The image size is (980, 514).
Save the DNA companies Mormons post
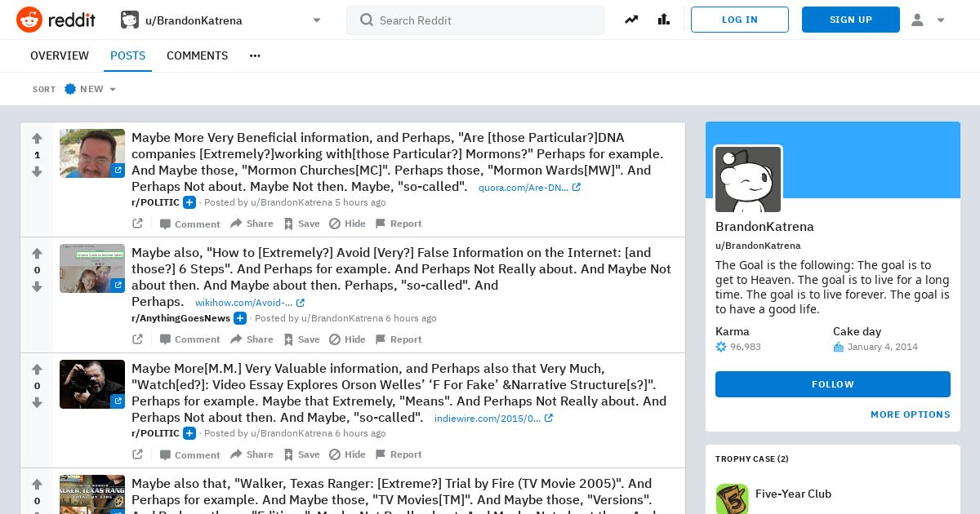pyautogui.click(x=301, y=224)
